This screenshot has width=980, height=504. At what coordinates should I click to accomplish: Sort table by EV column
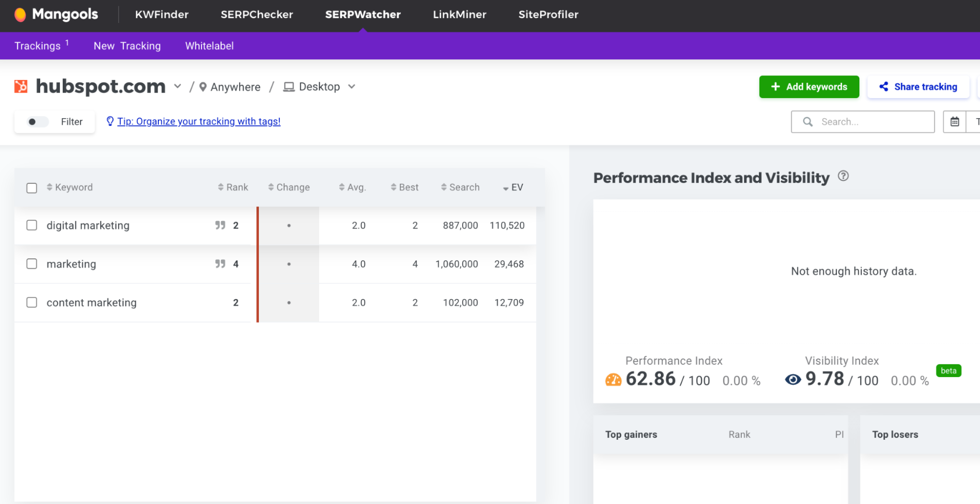[x=513, y=187]
